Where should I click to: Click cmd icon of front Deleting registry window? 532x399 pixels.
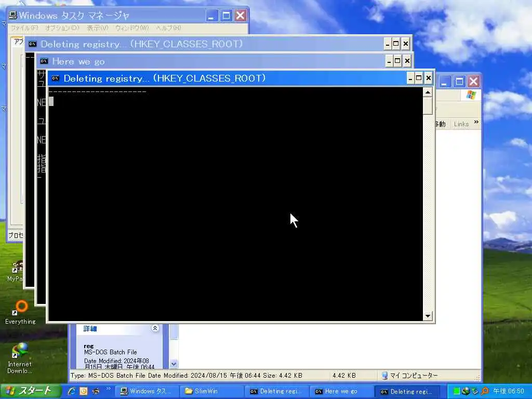[55, 78]
